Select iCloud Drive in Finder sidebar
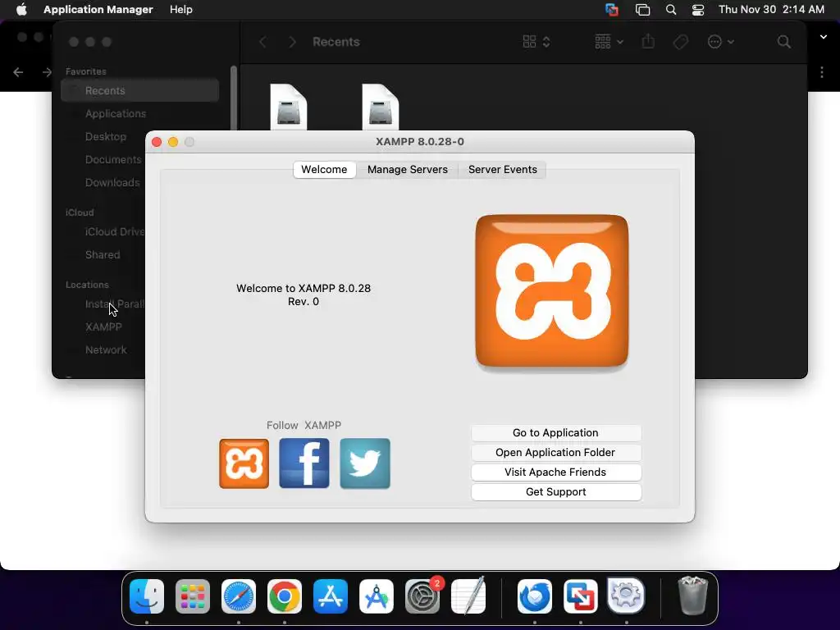Image resolution: width=840 pixels, height=630 pixels. click(x=115, y=232)
